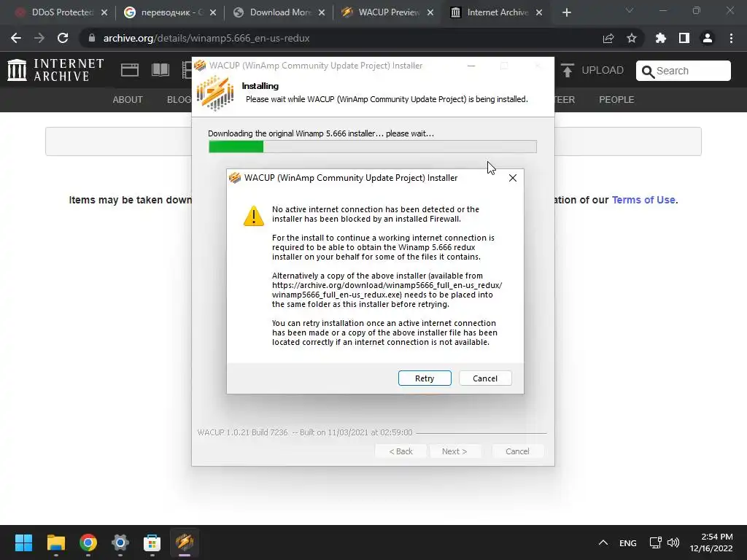Close the DDoS Protected tab
747x560 pixels.
point(104,12)
